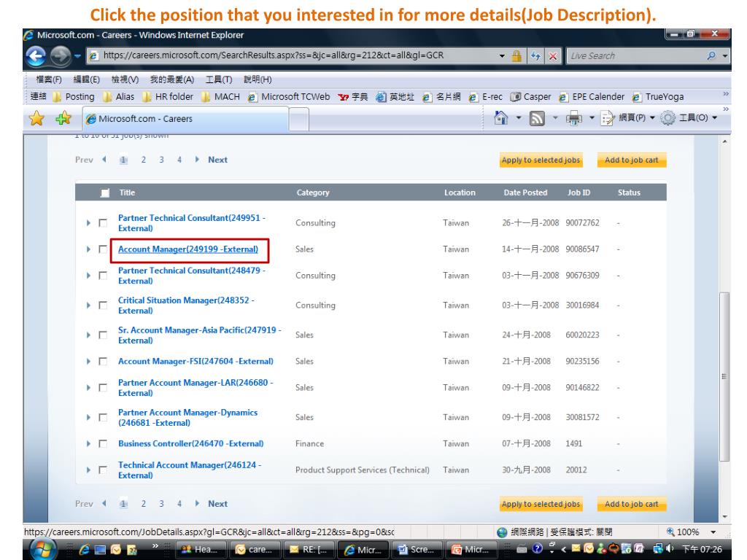Click the page scrollbar up arrow
Screen dimensions: 747x560
click(x=724, y=142)
